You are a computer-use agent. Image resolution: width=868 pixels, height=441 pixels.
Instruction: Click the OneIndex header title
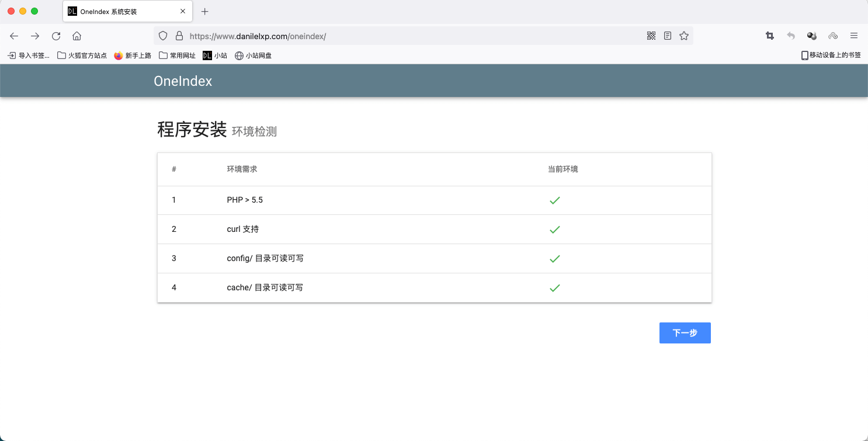(183, 81)
